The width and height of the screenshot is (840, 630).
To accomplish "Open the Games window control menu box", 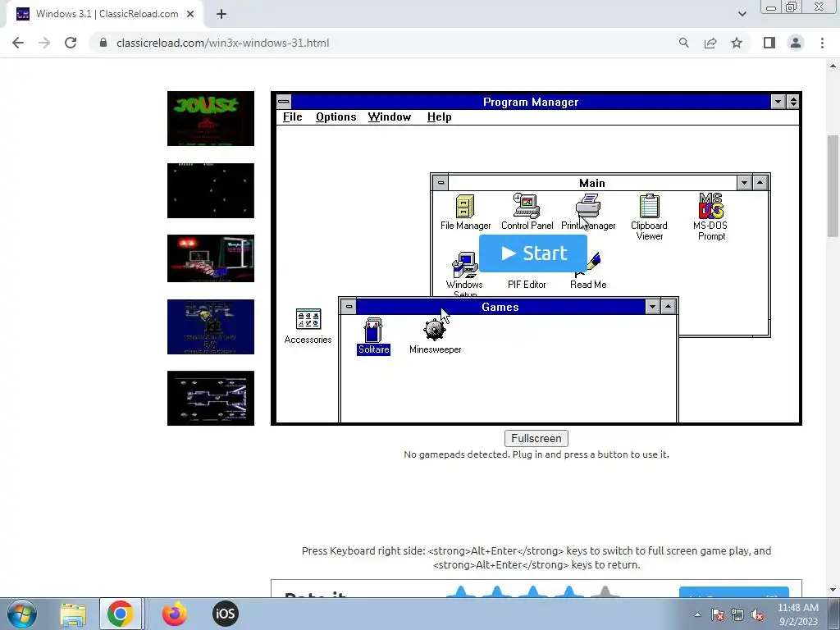I will coord(349,307).
